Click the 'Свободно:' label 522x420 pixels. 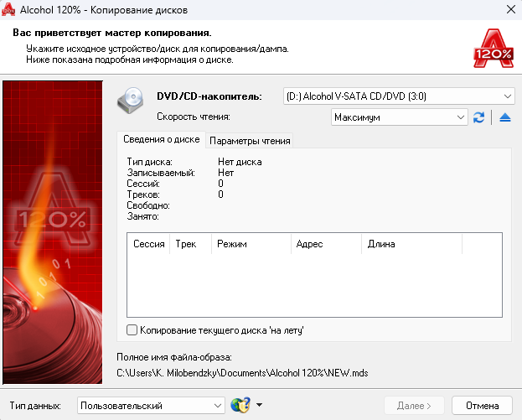(x=148, y=205)
